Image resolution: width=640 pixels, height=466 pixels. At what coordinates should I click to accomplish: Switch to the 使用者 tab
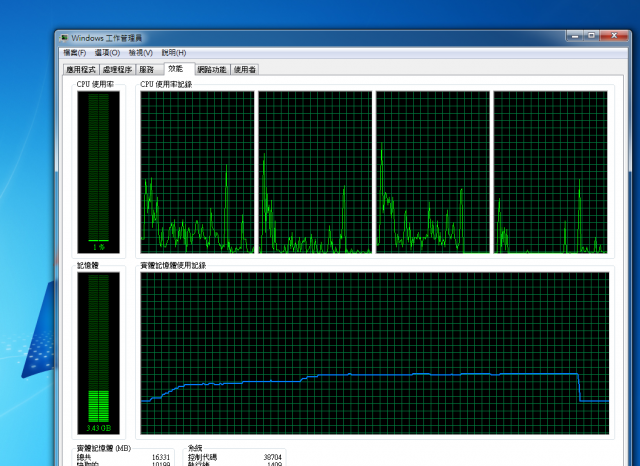245,70
